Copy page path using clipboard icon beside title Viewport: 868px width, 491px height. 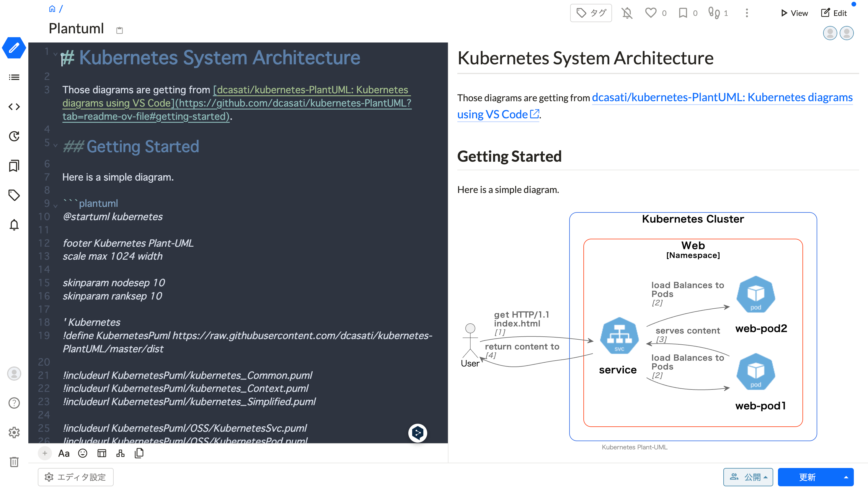click(119, 30)
